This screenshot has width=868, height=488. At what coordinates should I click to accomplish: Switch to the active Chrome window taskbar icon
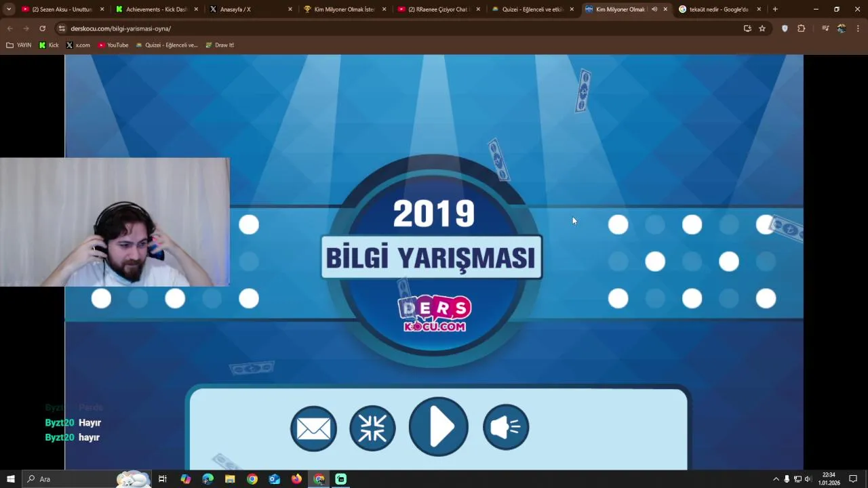pos(319,479)
